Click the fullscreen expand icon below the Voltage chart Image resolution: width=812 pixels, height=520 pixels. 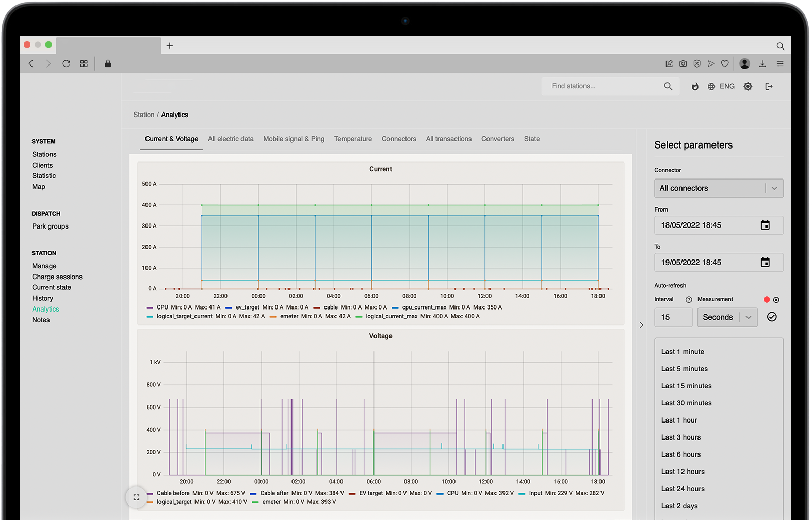pyautogui.click(x=136, y=497)
